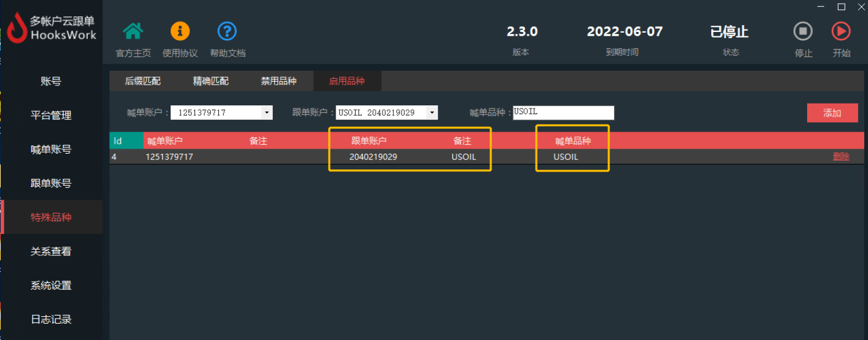Click the red 添加 button
This screenshot has height=340, width=868.
click(x=832, y=113)
